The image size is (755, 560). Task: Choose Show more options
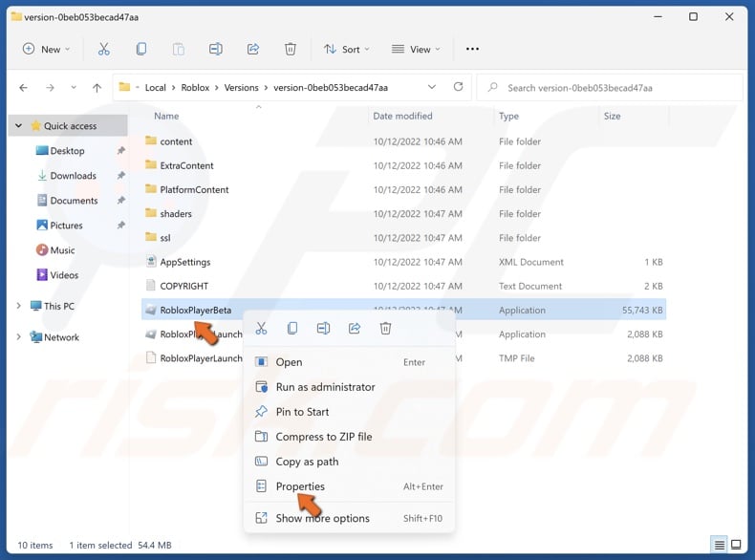tap(349, 518)
